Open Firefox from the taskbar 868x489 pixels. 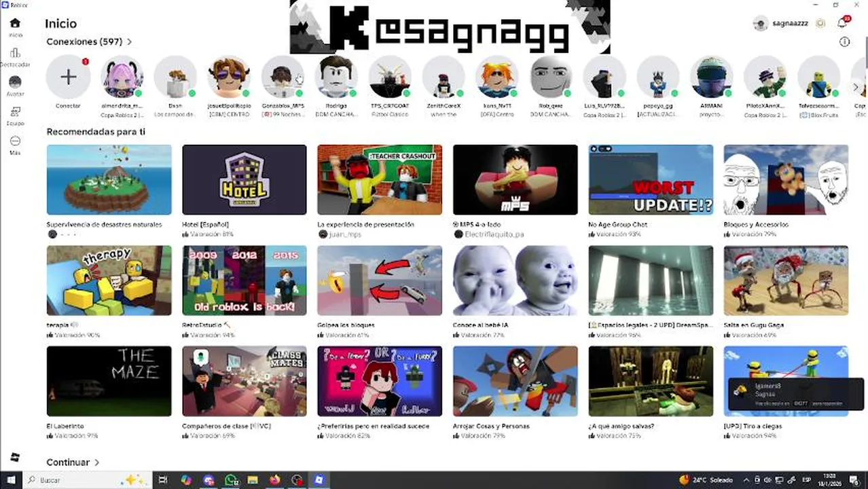click(x=274, y=480)
